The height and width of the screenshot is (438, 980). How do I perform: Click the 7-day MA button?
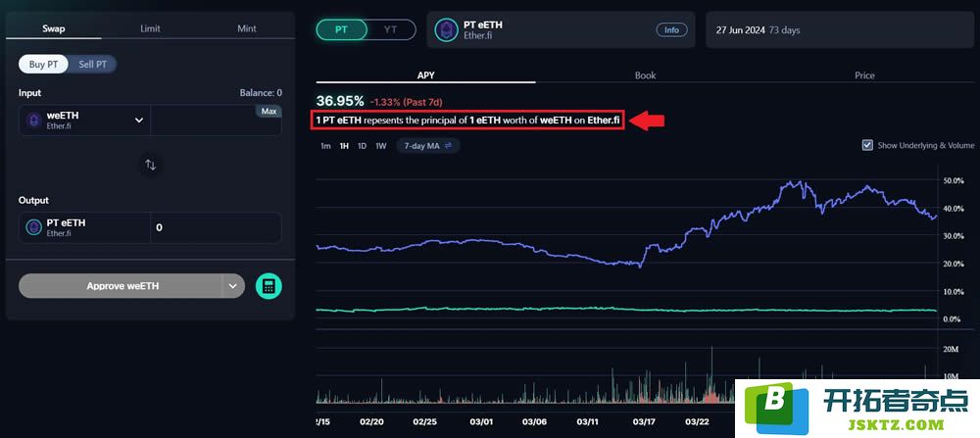coord(428,146)
